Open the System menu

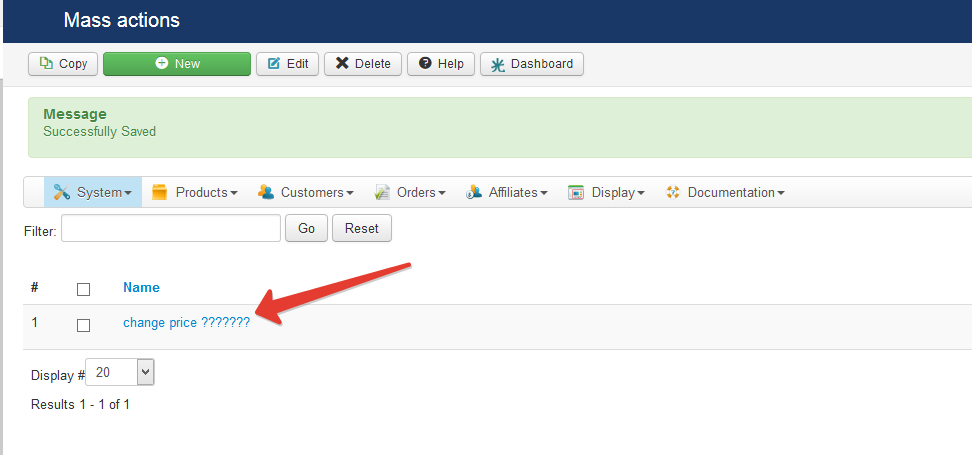tap(92, 192)
